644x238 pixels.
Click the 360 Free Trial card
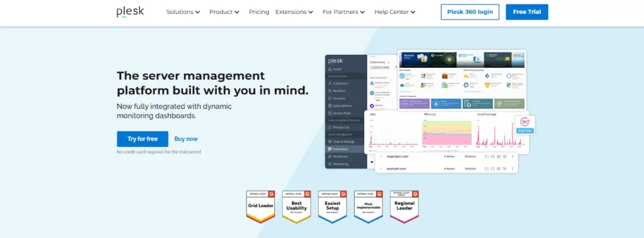coord(525,125)
